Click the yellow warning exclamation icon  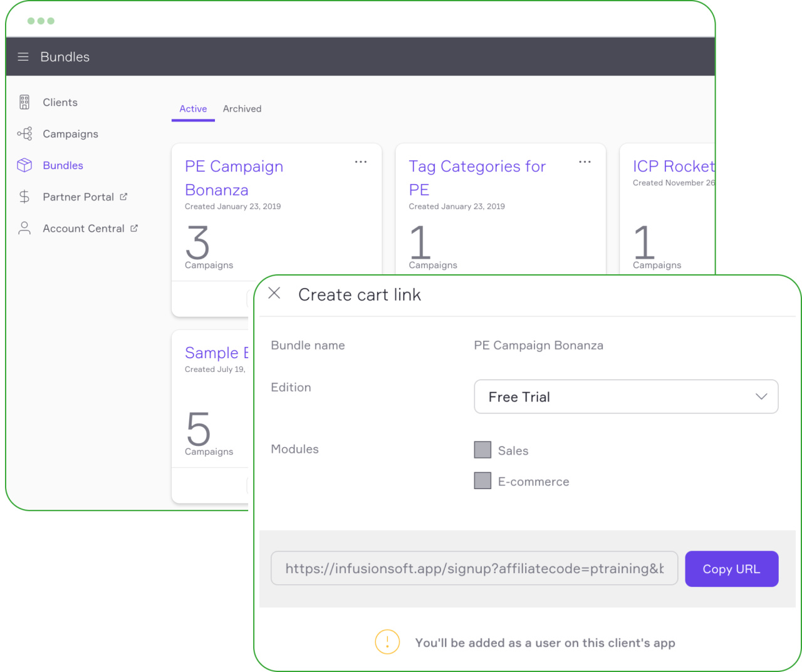tap(387, 642)
